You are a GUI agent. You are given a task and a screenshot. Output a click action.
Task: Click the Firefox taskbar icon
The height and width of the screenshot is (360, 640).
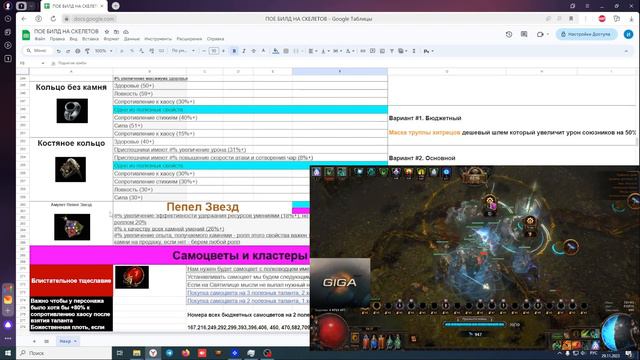pyautogui.click(x=186, y=353)
